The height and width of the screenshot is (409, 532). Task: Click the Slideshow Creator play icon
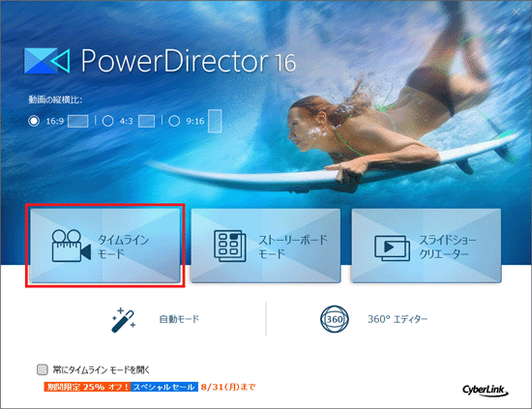pyautogui.click(x=392, y=248)
